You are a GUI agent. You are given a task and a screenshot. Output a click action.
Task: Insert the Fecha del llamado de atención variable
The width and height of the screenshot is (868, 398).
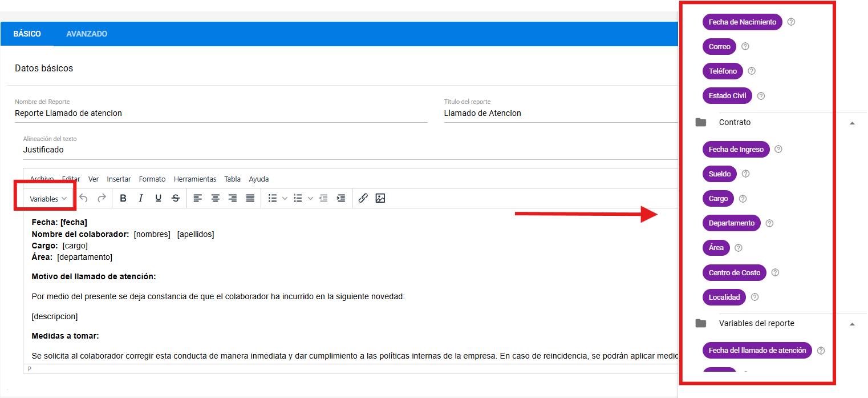(x=757, y=351)
